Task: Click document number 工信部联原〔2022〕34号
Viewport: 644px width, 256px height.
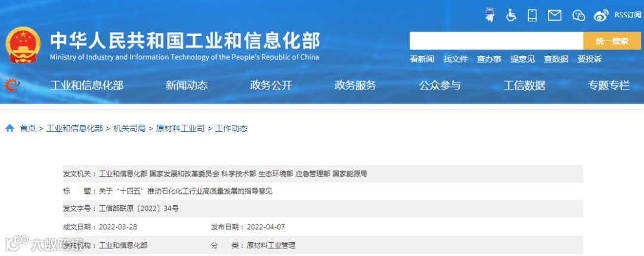Action: click(x=139, y=209)
